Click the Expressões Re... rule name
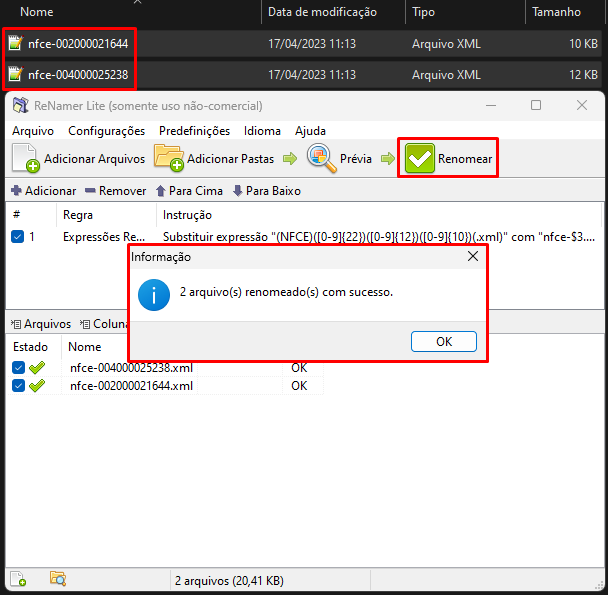This screenshot has width=608, height=595. 104,237
